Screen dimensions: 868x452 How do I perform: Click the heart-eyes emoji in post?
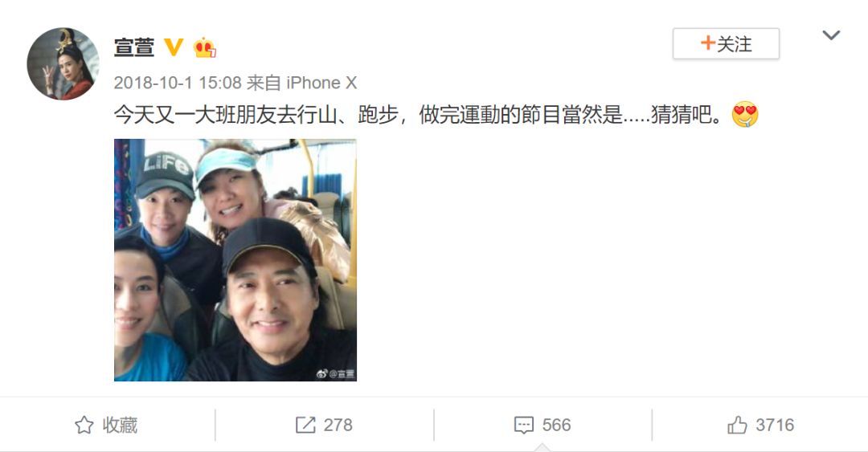point(744,115)
